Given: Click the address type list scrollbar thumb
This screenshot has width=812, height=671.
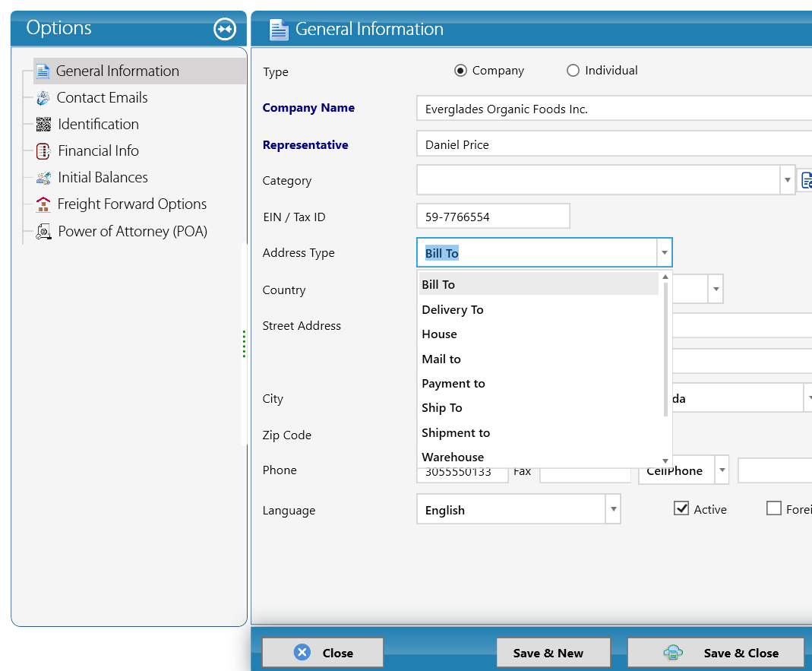Looking at the screenshot, I should point(665,349).
